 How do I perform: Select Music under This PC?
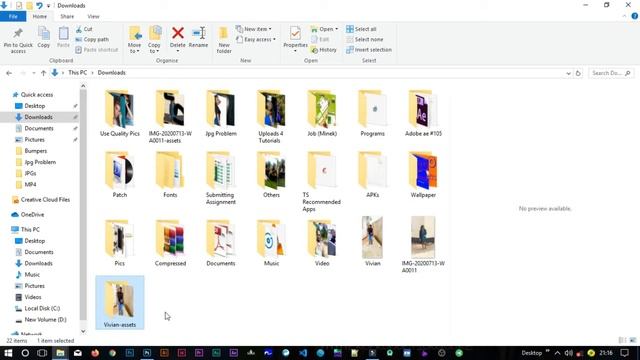[x=32, y=275]
